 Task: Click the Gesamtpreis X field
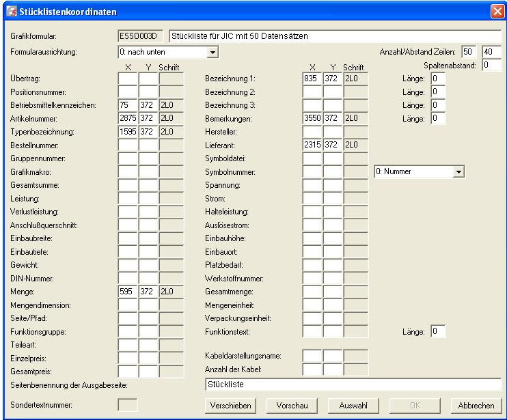click(x=128, y=372)
